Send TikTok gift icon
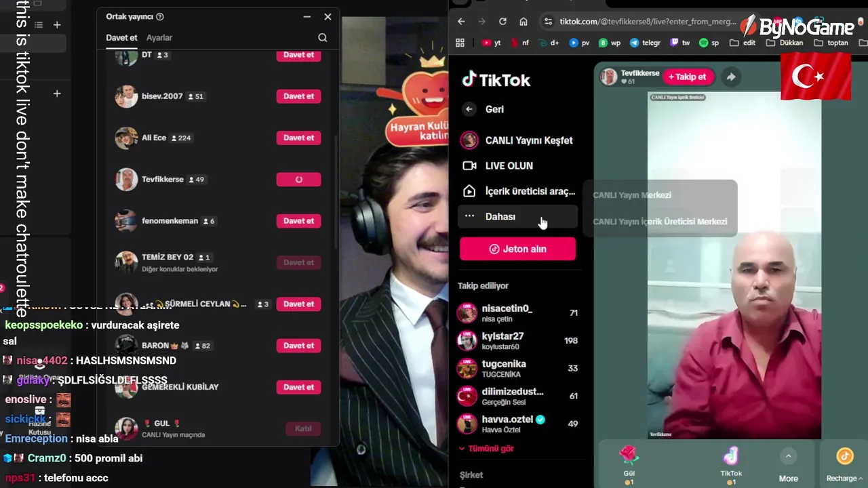 pyautogui.click(x=731, y=464)
